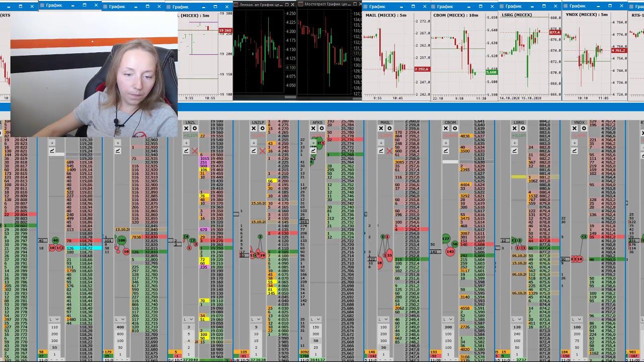This screenshot has width=644, height=362.
Task: Select volume preset 55
Action: [x=55, y=347]
